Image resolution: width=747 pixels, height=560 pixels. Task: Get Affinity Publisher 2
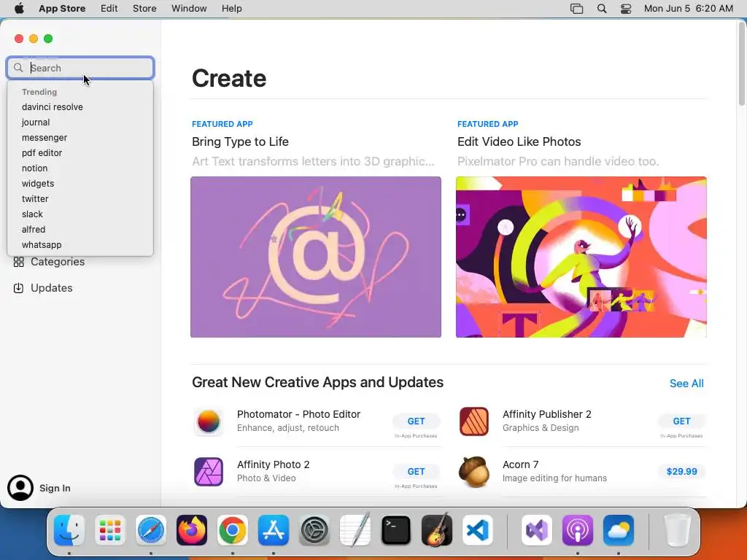pos(681,421)
